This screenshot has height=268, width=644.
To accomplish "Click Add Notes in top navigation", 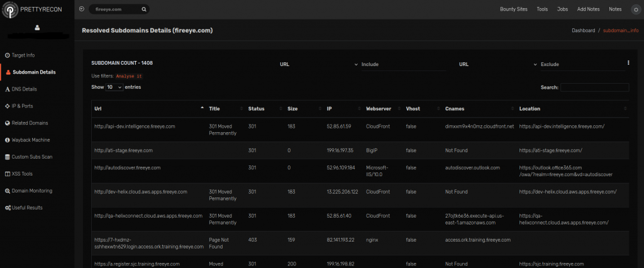I will pyautogui.click(x=588, y=9).
